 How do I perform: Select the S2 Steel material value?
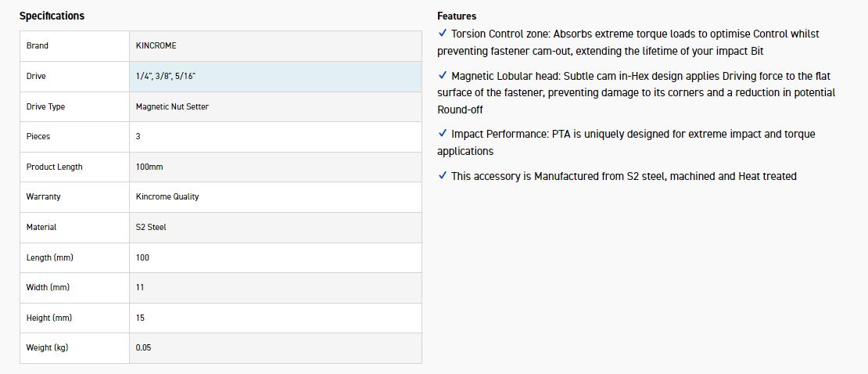pyautogui.click(x=151, y=227)
